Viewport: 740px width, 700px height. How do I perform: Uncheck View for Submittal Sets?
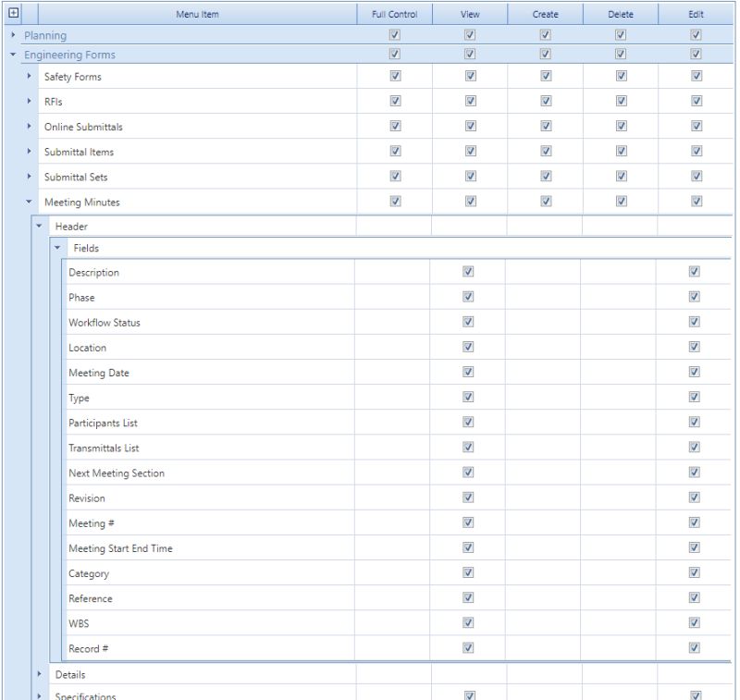[x=471, y=176]
